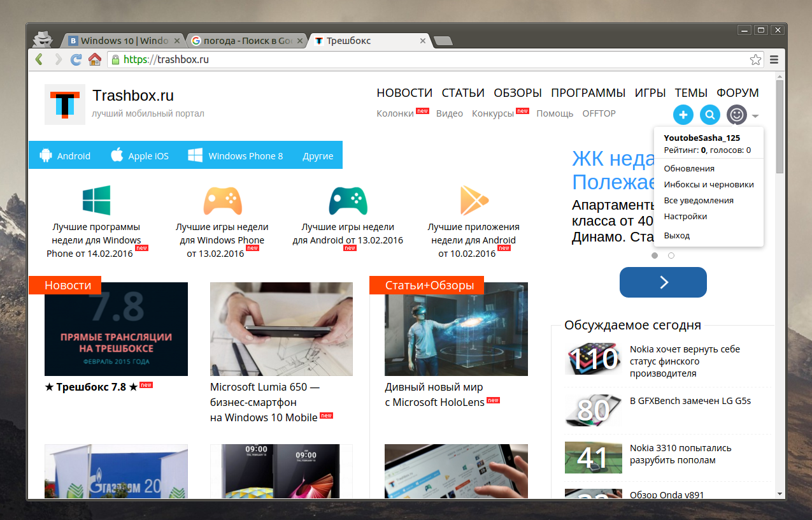This screenshot has height=520, width=812.
Task: Select the second ad carousel dot
Action: pos(671,256)
